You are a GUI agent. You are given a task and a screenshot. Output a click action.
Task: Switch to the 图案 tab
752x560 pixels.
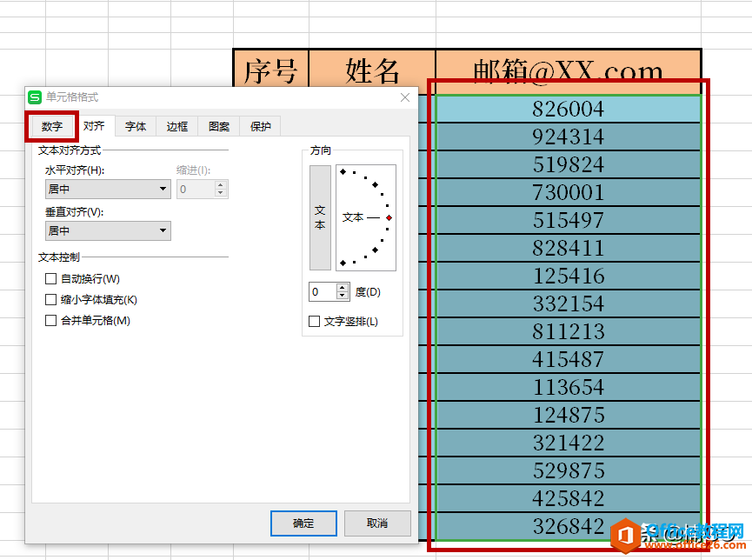pos(219,126)
